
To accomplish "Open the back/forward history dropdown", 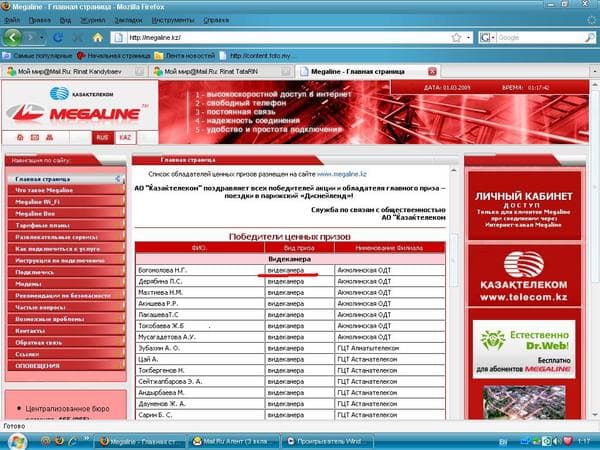I will pyautogui.click(x=41, y=38).
